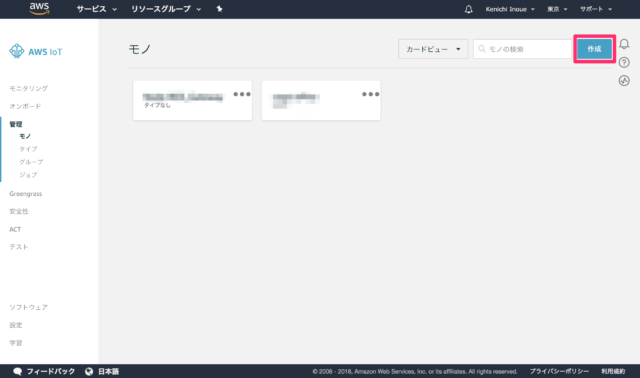Open 学習 in the sidebar
640x378 pixels.
pyautogui.click(x=16, y=343)
